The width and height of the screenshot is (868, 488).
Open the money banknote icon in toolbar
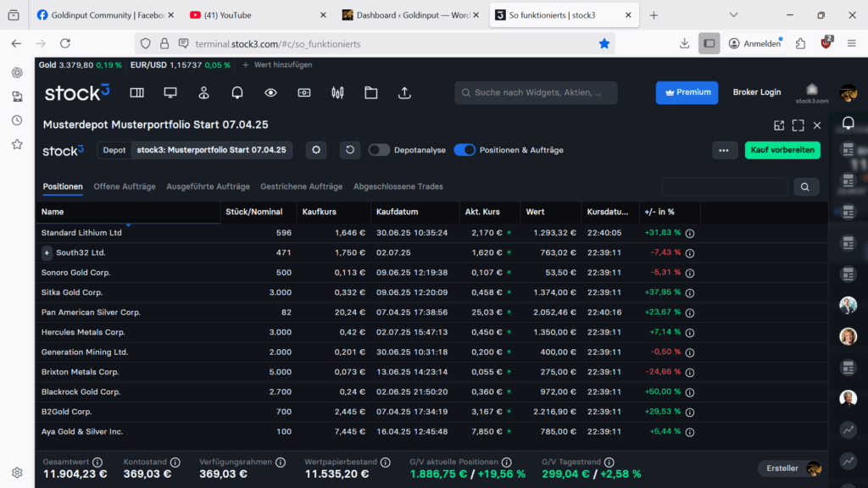tap(304, 93)
